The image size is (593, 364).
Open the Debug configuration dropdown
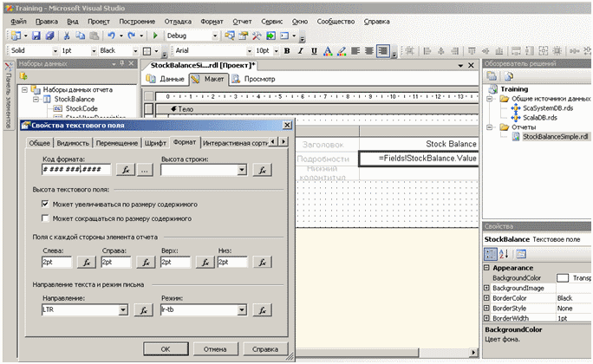click(x=215, y=36)
